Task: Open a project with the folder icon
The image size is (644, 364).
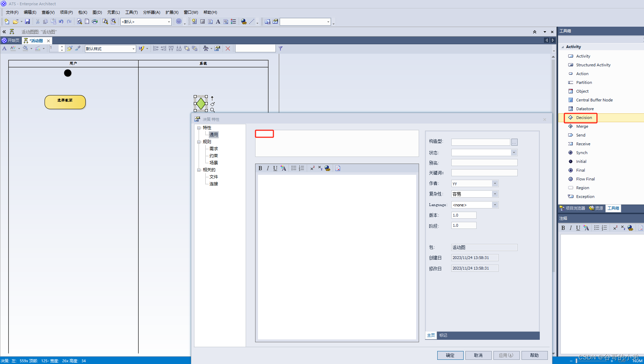Action: (x=15, y=21)
